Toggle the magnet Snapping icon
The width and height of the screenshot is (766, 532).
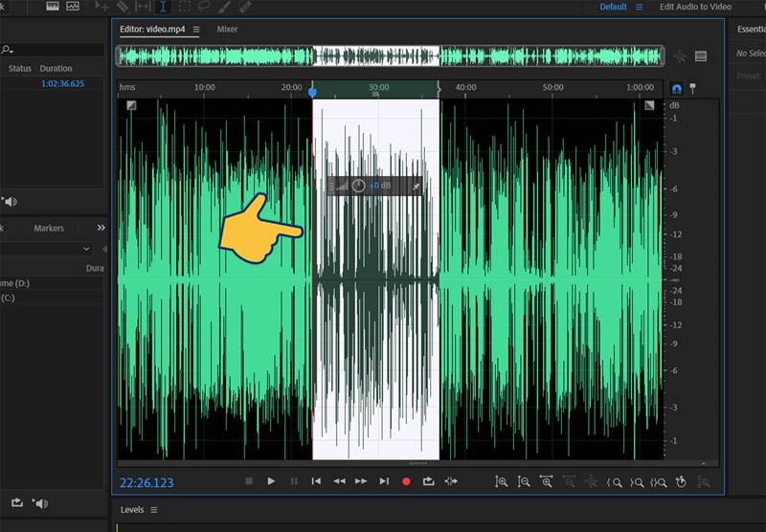[676, 88]
